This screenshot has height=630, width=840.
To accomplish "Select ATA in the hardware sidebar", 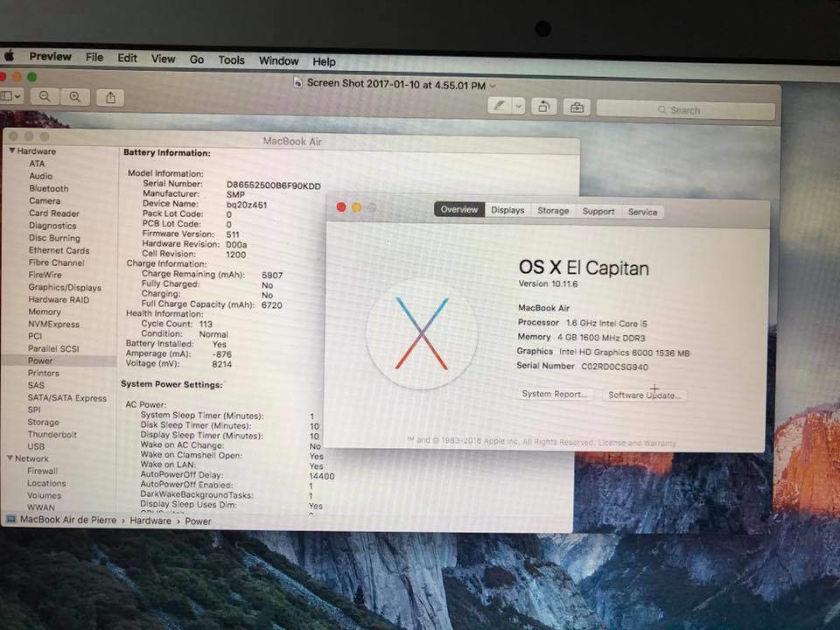I will click(37, 164).
